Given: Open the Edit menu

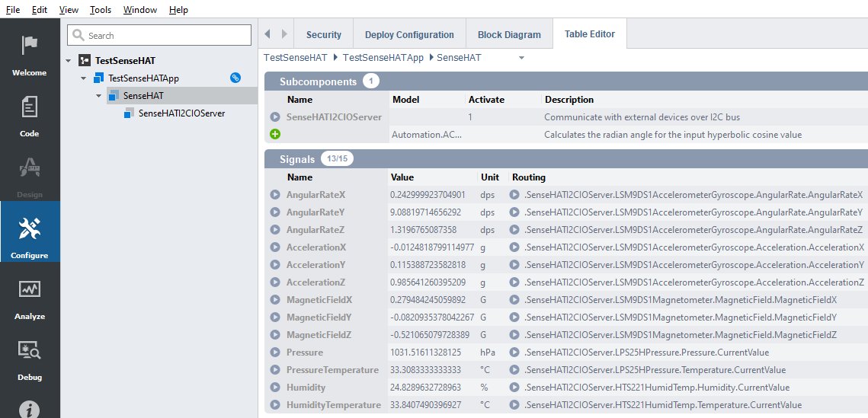Looking at the screenshot, I should coord(40,9).
